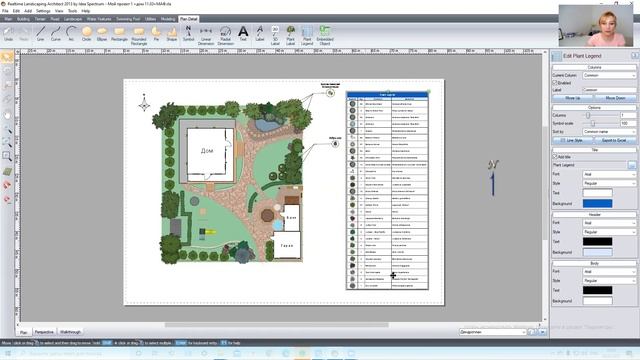
Task: Open the Body Font dropdown
Action: click(609, 271)
